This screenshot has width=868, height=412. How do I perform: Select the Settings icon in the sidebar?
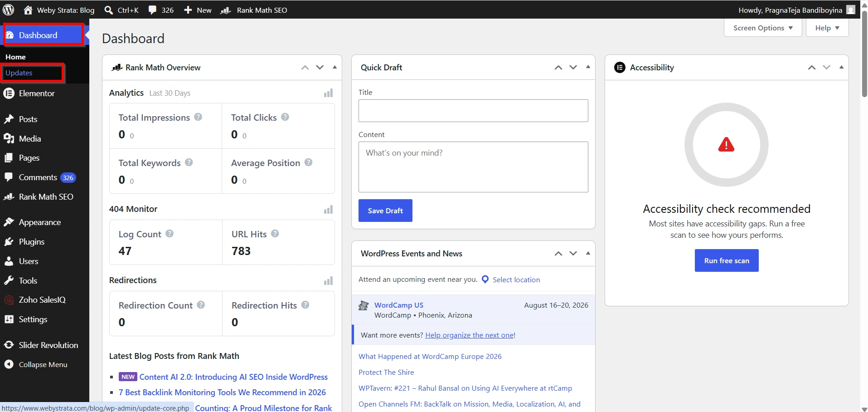coord(9,319)
